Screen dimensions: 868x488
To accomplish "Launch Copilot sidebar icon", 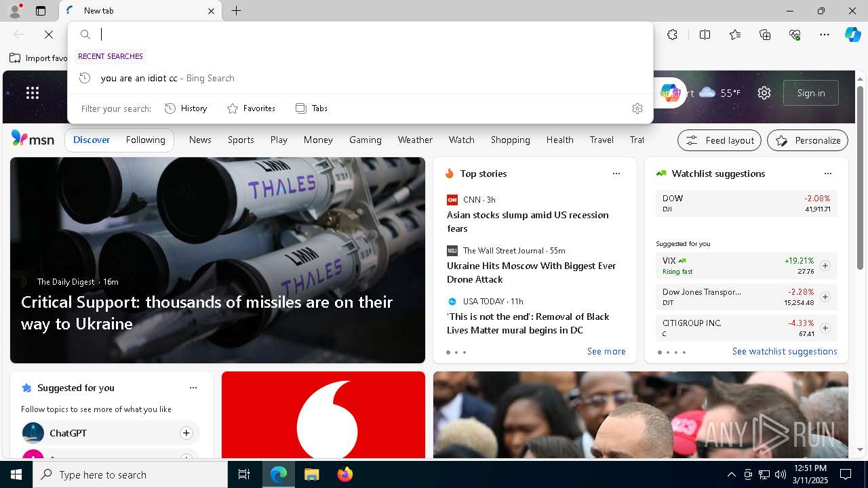I will point(852,35).
